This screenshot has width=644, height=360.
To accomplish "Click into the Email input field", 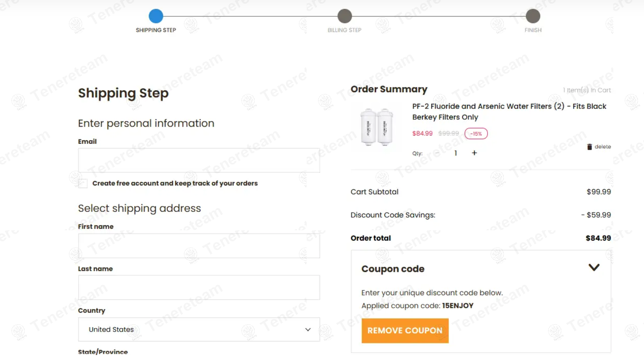I will click(199, 160).
